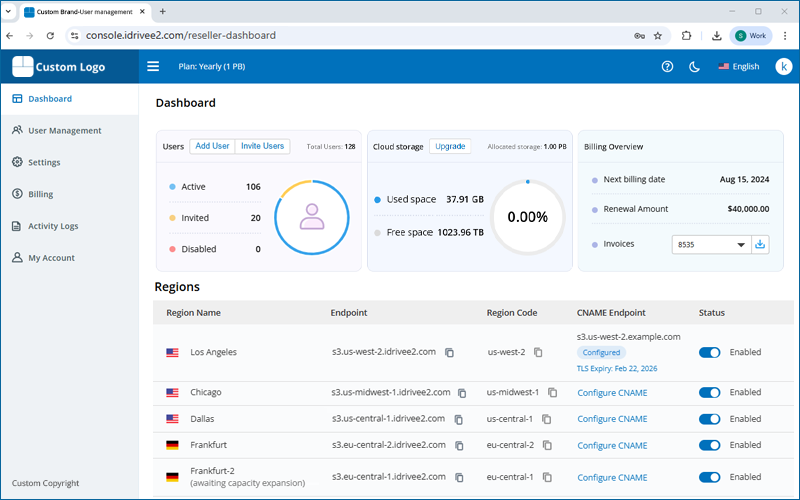The image size is (800, 500).
Task: Copy the Frankfurt endpoint s3.eu-central-2
Action: [x=459, y=445]
